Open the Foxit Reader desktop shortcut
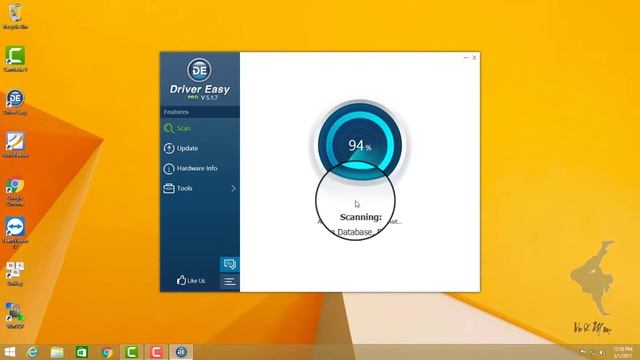The image size is (640, 360). (15, 145)
